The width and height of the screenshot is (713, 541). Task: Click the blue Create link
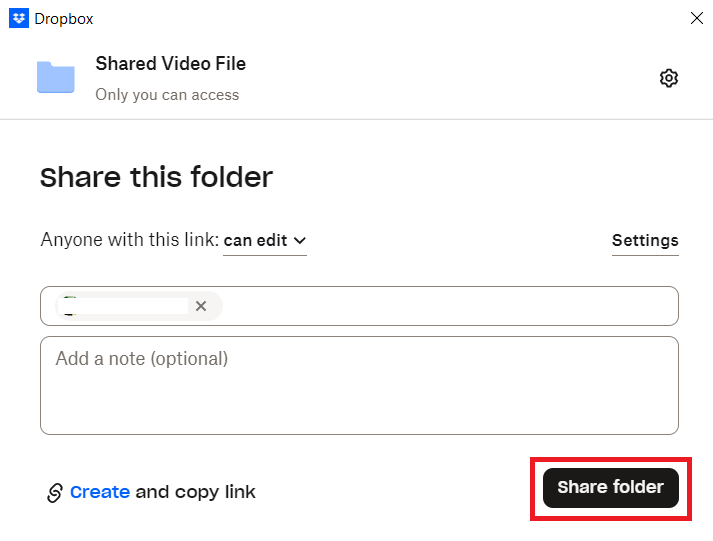[100, 492]
